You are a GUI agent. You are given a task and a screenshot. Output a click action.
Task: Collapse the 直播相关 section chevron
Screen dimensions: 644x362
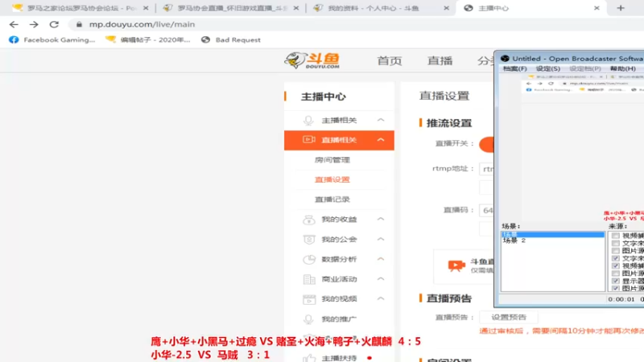(x=381, y=139)
